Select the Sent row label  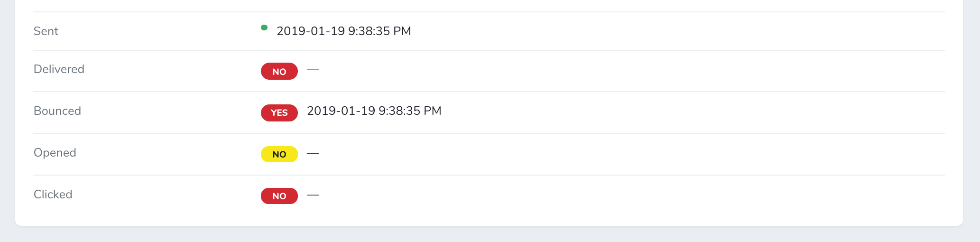click(46, 31)
